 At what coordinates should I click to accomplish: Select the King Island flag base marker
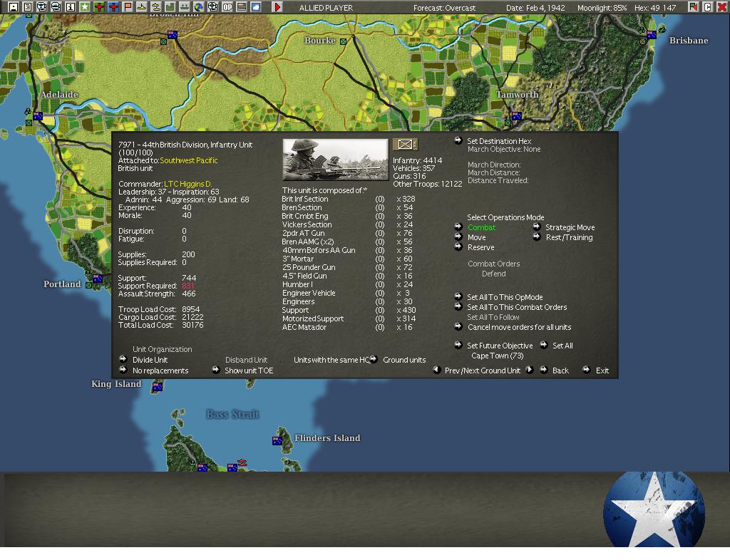[158, 387]
